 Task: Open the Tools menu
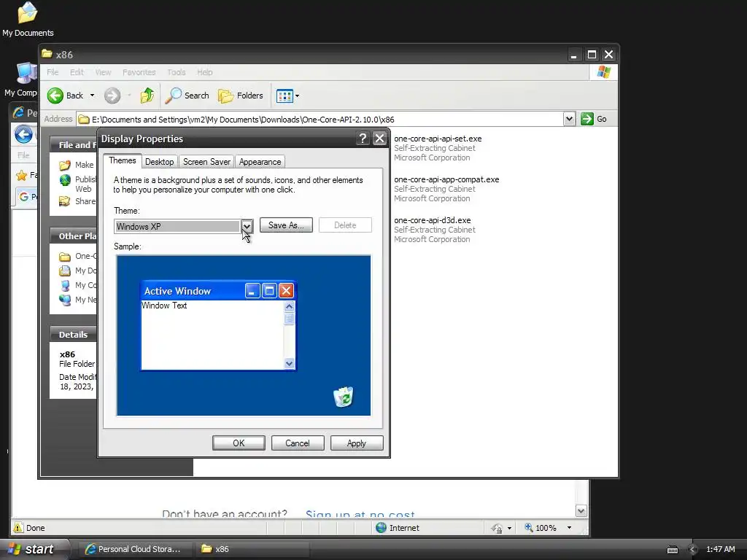tap(177, 72)
